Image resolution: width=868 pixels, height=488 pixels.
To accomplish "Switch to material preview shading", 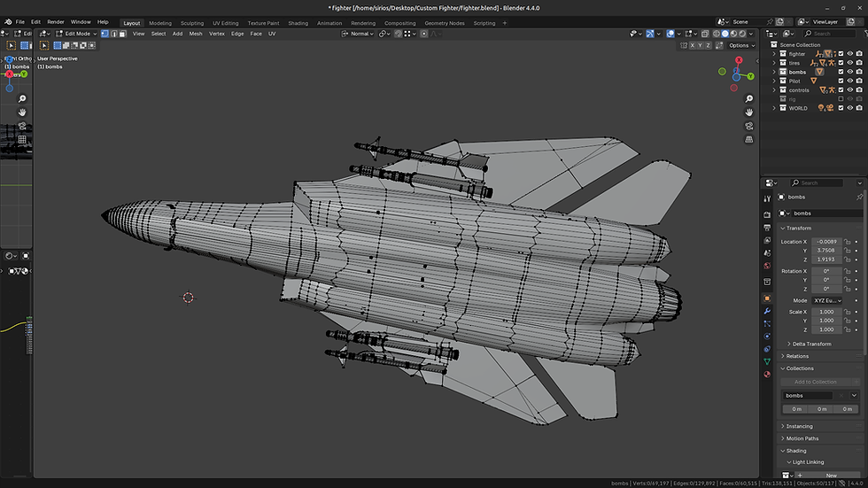I will [734, 34].
